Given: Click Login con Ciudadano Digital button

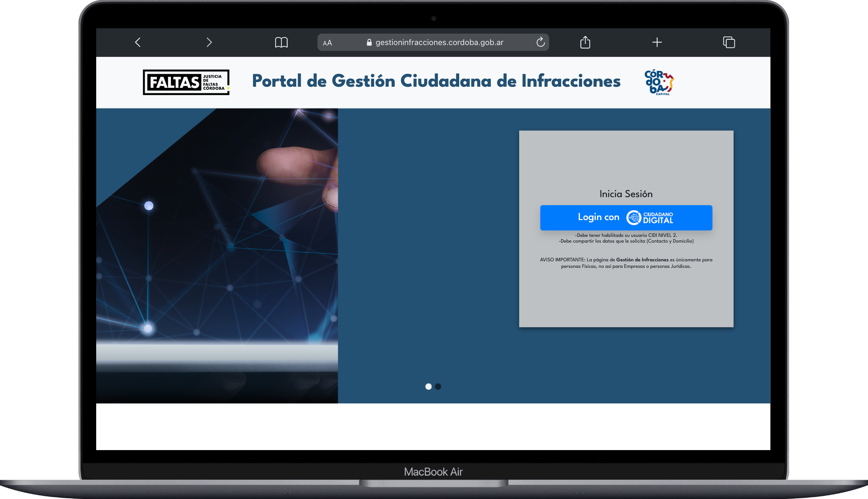Looking at the screenshot, I should coord(626,217).
